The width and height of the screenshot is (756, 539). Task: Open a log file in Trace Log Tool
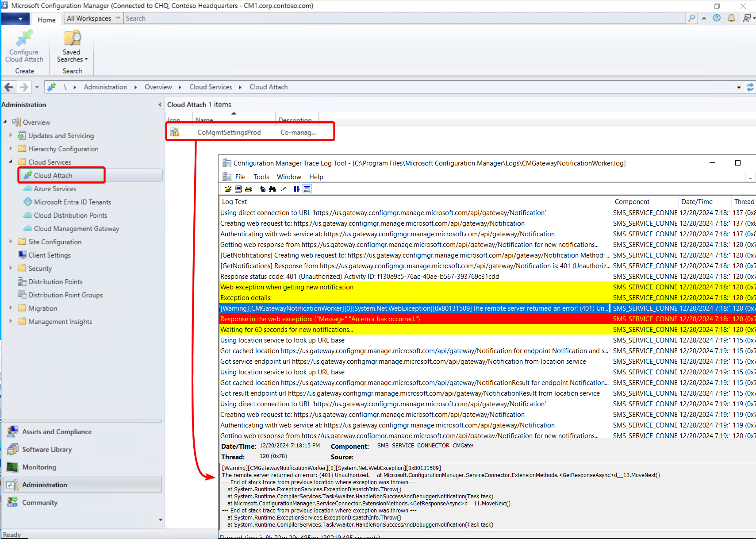(x=228, y=189)
